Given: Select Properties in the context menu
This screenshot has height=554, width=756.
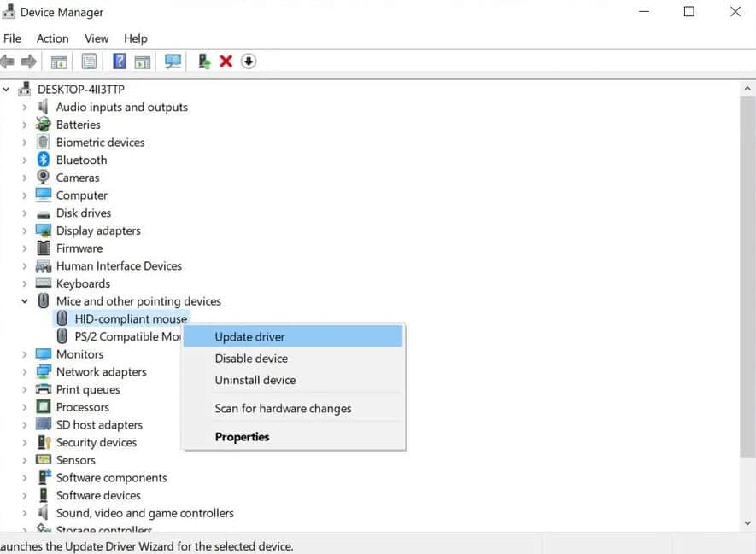Looking at the screenshot, I should 242,436.
